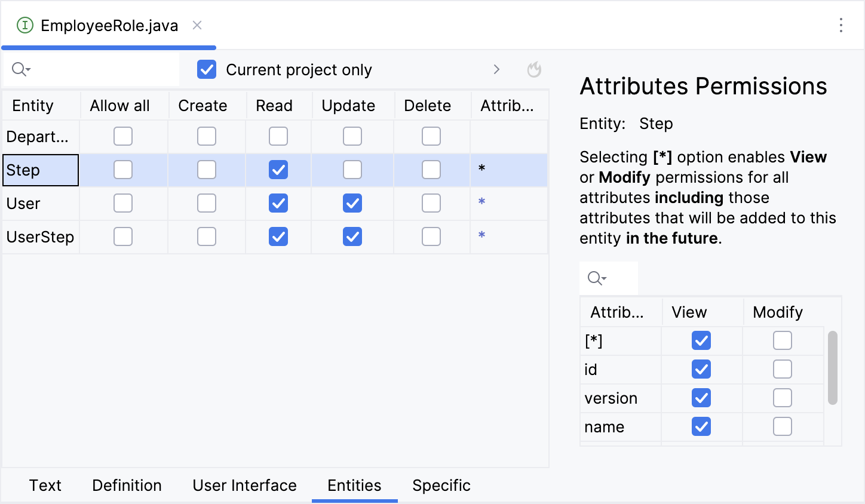Enable Allow all for User entity
The height and width of the screenshot is (504, 865).
click(123, 203)
